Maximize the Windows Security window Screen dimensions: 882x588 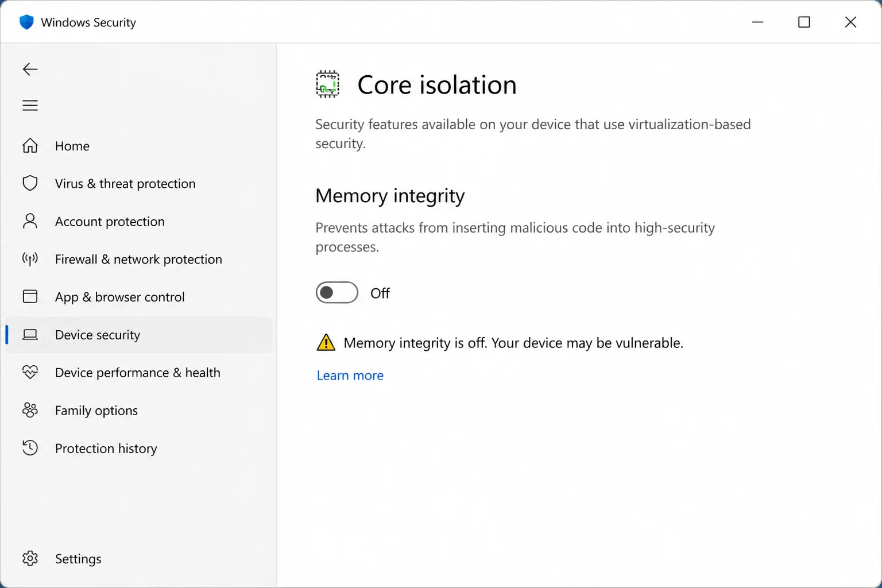pyautogui.click(x=804, y=22)
